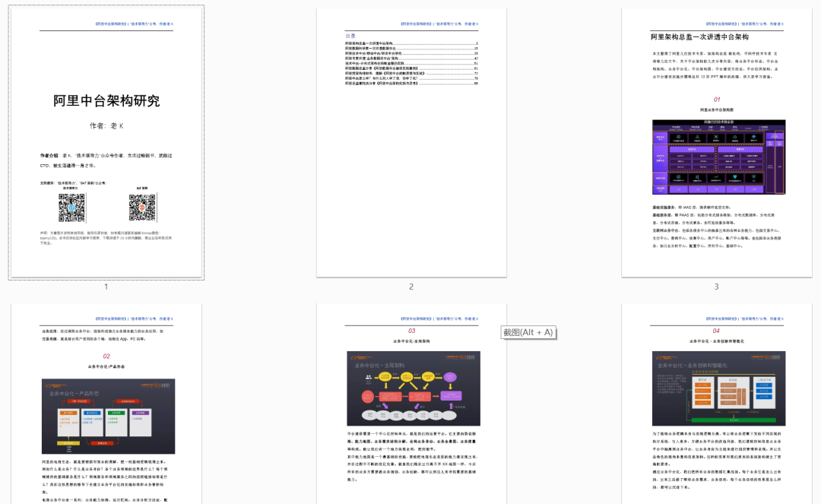The height and width of the screenshot is (504, 821).
Task: Click the 业务中台化-全局架构 slide image
Action: pos(413,388)
